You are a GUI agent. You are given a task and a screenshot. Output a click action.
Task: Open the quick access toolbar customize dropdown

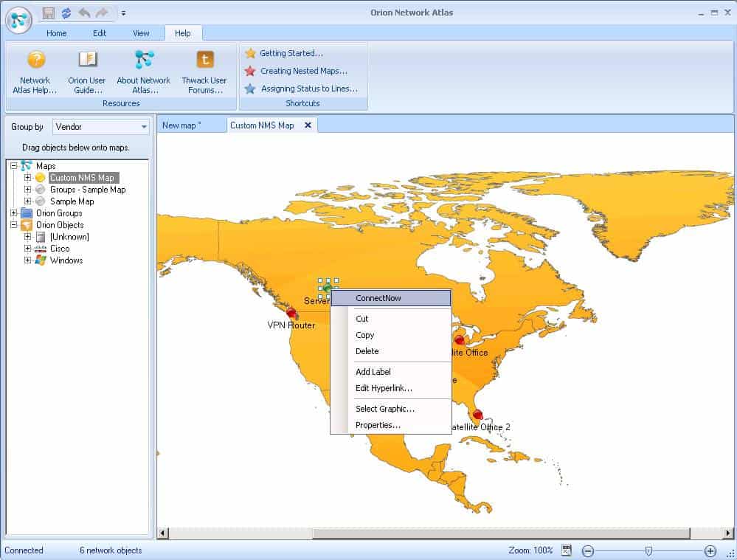click(123, 13)
